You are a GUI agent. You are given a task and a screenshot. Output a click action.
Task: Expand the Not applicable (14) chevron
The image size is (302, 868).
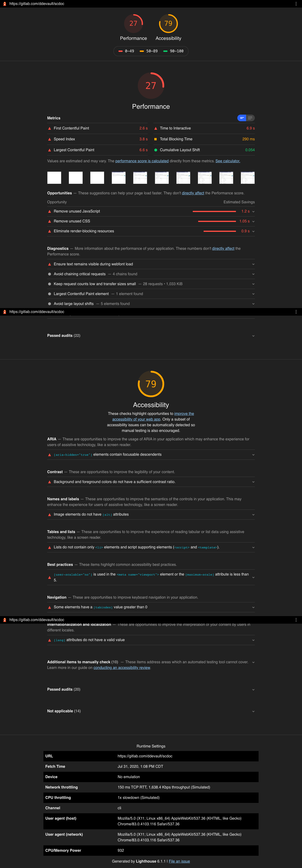pos(253,711)
